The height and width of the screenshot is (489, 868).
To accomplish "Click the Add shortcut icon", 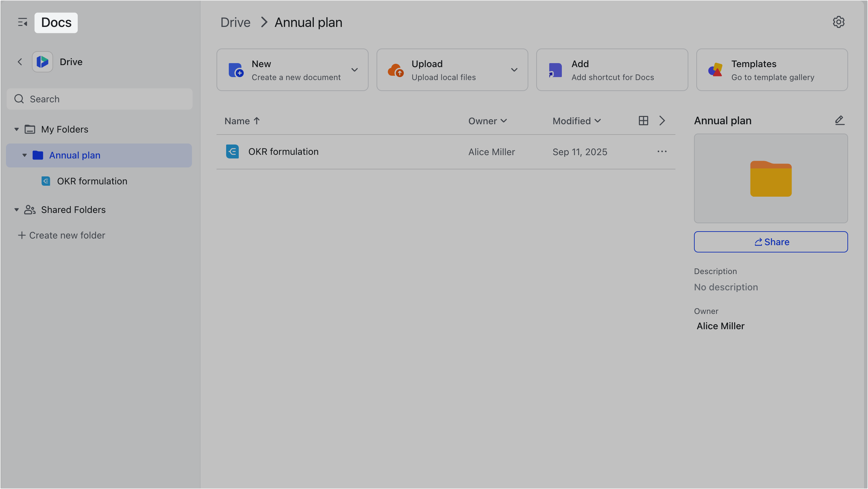I will (x=555, y=70).
